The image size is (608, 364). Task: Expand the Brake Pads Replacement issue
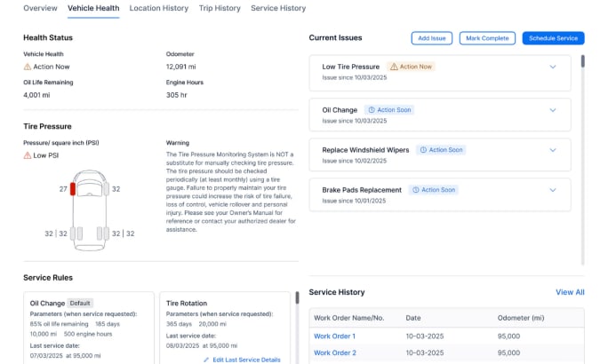[553, 190]
